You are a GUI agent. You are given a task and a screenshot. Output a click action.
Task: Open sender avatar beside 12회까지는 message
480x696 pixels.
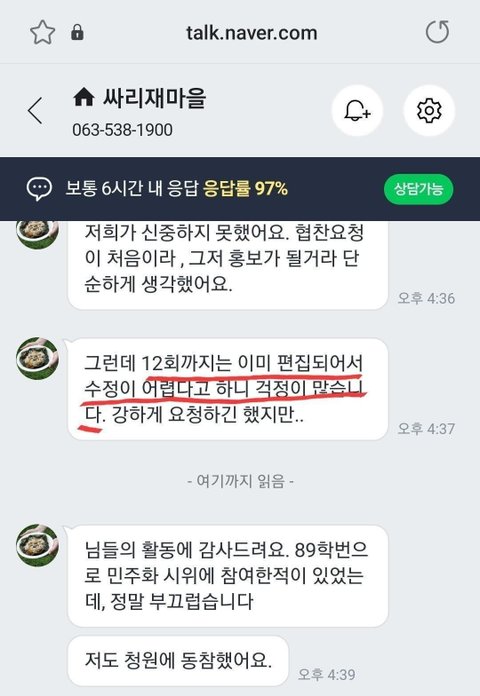tap(37, 358)
